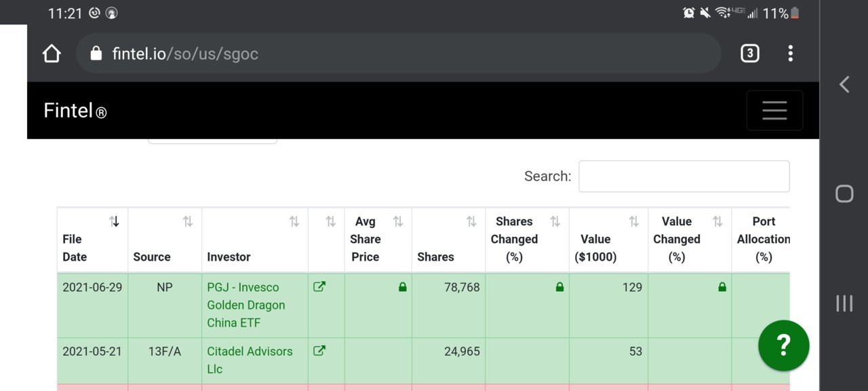This screenshot has width=868, height=391.
Task: Open the green help question-mark button
Action: [783, 346]
